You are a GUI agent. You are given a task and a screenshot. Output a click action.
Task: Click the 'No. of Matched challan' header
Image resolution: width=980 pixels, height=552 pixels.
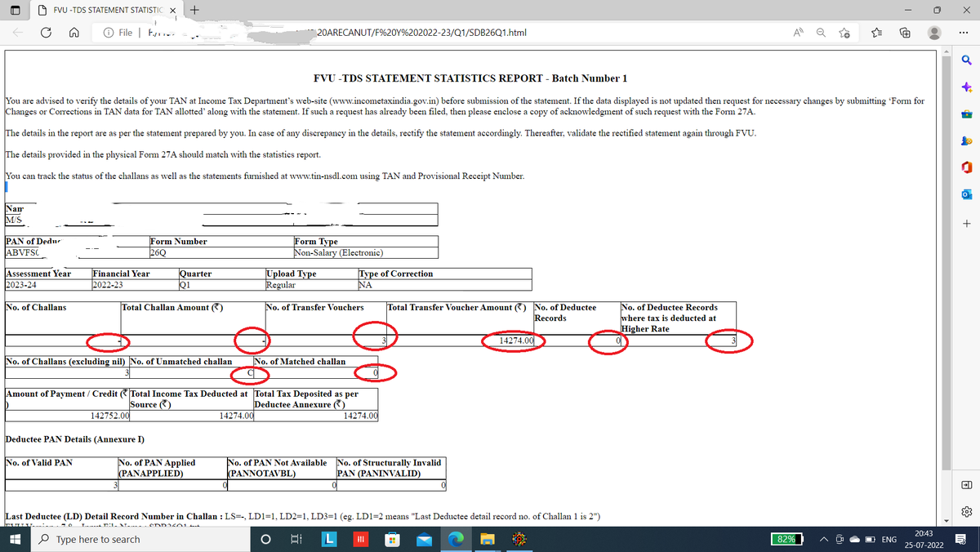(x=301, y=361)
